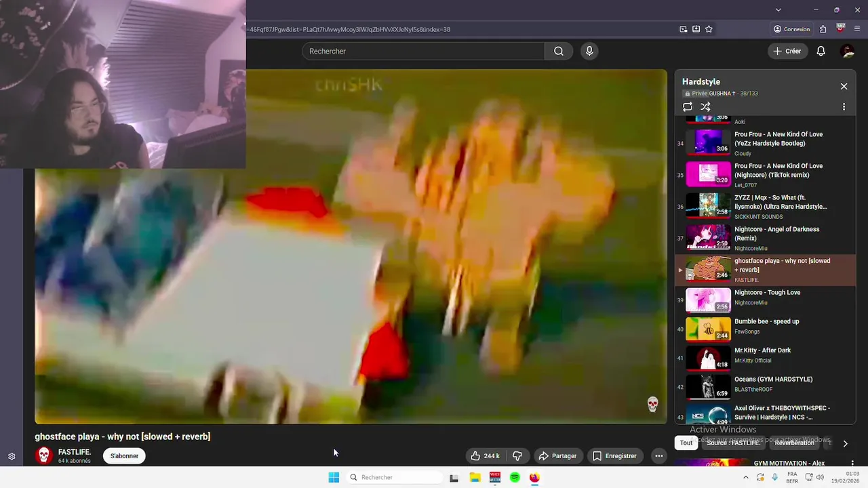Open the volume icon in system tray

coord(818,477)
